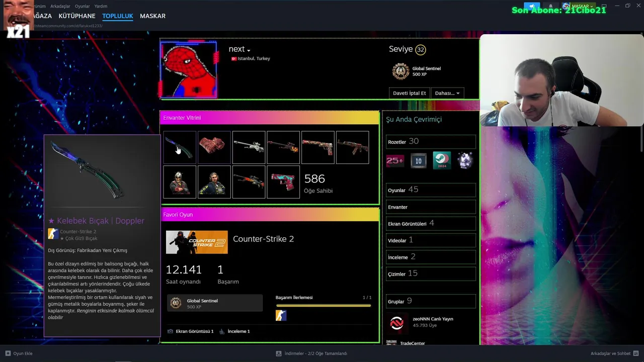Screen dimensions: 644x362
Task: Select the pink pistol showcase item
Action: pos(283,182)
